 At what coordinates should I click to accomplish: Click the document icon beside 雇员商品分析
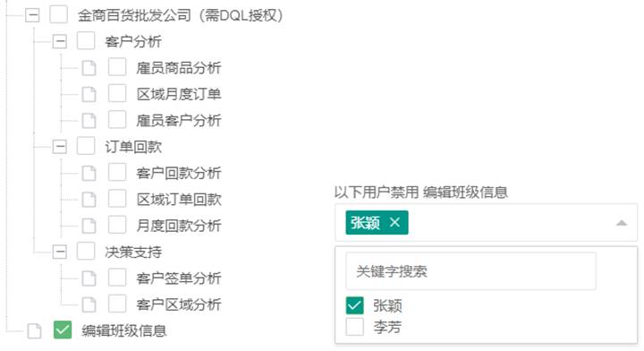[x=89, y=68]
